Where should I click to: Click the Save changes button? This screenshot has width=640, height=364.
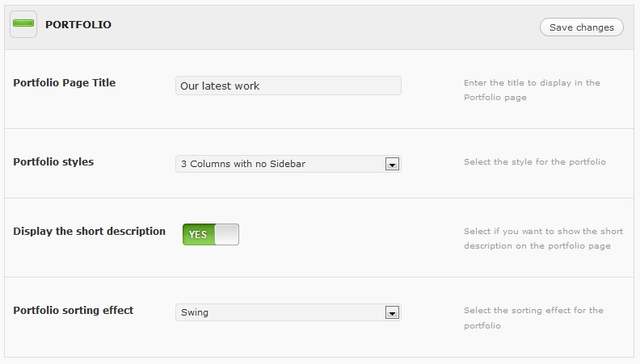click(581, 27)
